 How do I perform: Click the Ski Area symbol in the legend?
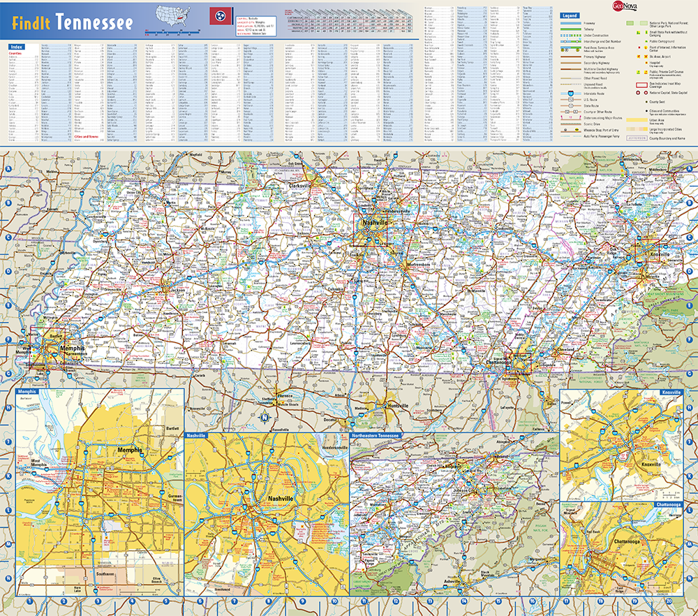[639, 57]
